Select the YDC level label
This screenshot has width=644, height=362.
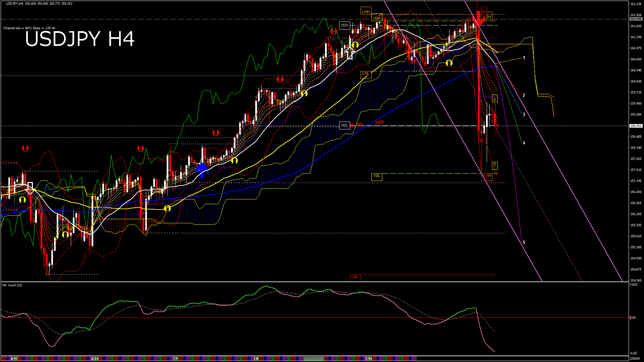tap(344, 125)
